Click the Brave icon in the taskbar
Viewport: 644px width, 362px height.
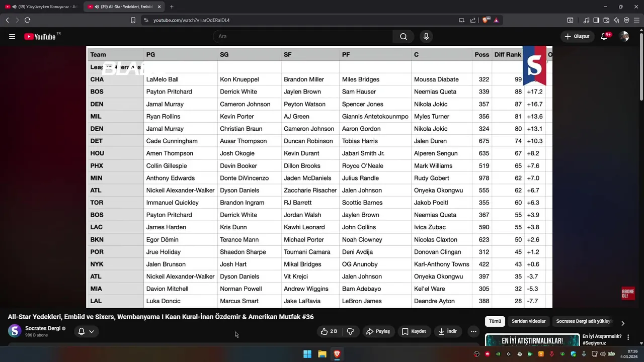pos(337,354)
